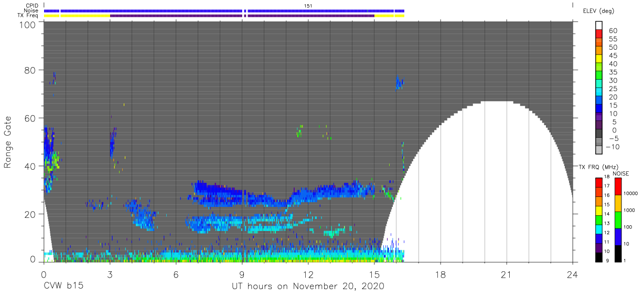Select the orange 45–50 degree ELEV swatch
This screenshot has width=644, height=297.
(x=599, y=51)
